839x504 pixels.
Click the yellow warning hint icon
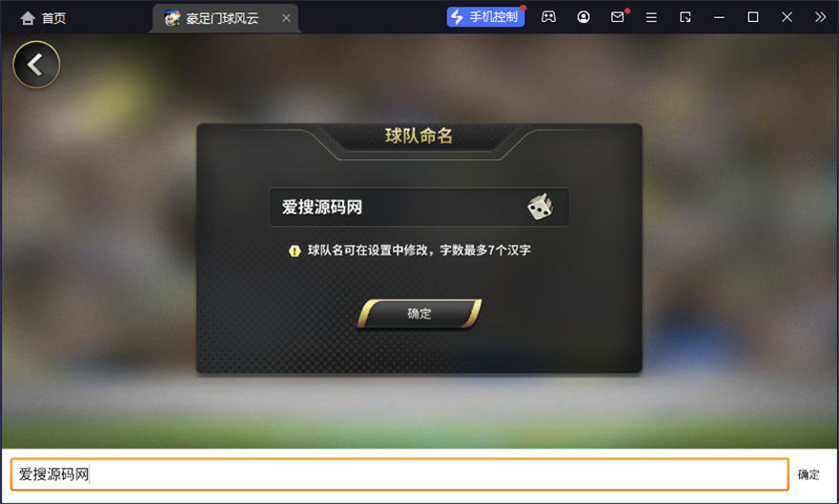click(x=295, y=251)
